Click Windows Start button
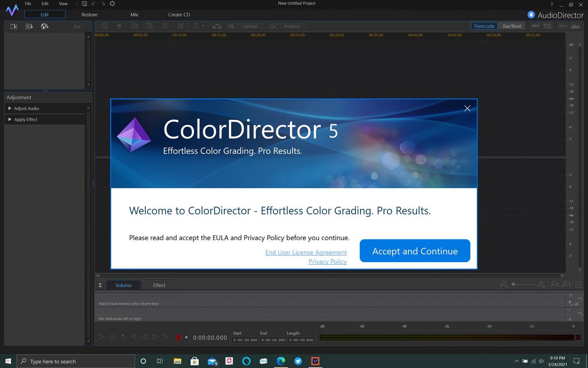The image size is (588, 368). point(8,361)
